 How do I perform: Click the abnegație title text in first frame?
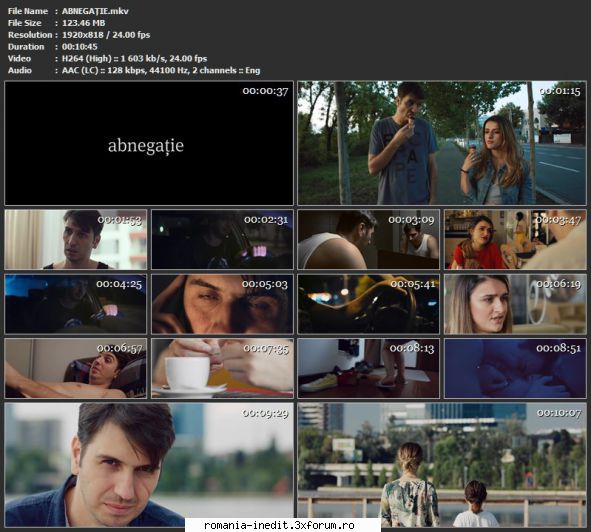point(146,146)
